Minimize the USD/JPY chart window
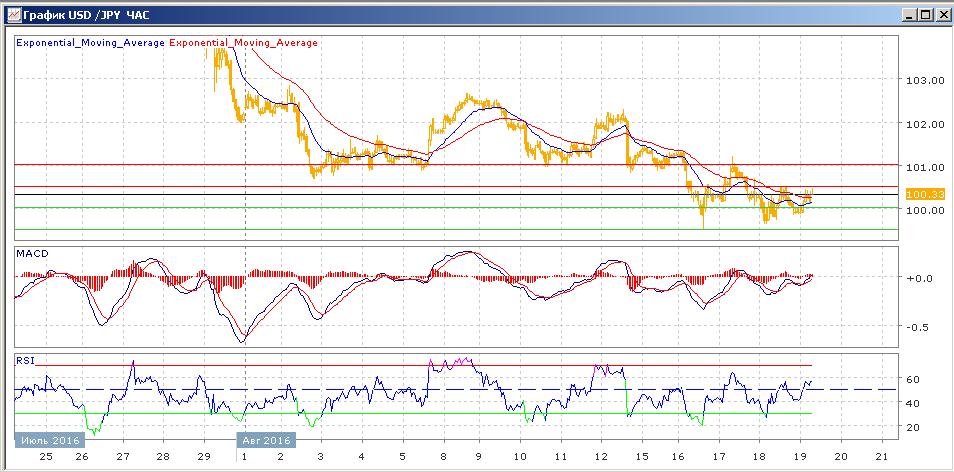The image size is (954, 472). click(908, 14)
